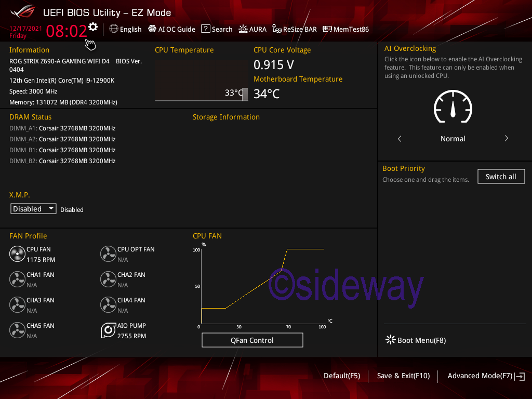Select the CHA1 FAN icon

(x=17, y=280)
